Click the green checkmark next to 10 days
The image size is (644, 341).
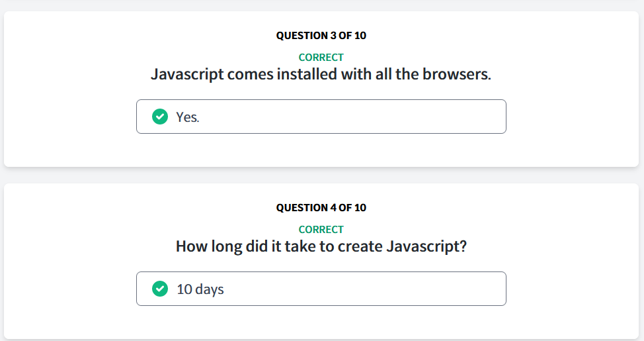(160, 289)
